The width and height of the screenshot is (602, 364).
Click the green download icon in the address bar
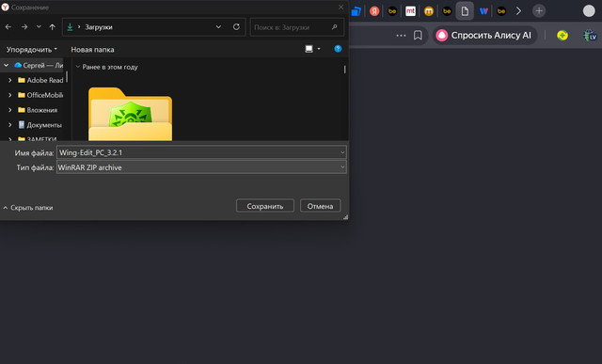pos(70,27)
